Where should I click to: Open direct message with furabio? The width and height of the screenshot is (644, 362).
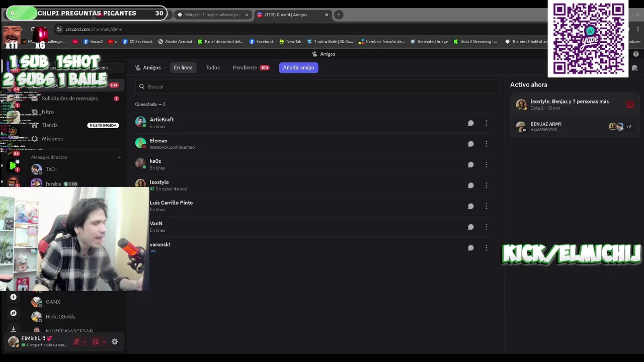pyautogui.click(x=74, y=184)
